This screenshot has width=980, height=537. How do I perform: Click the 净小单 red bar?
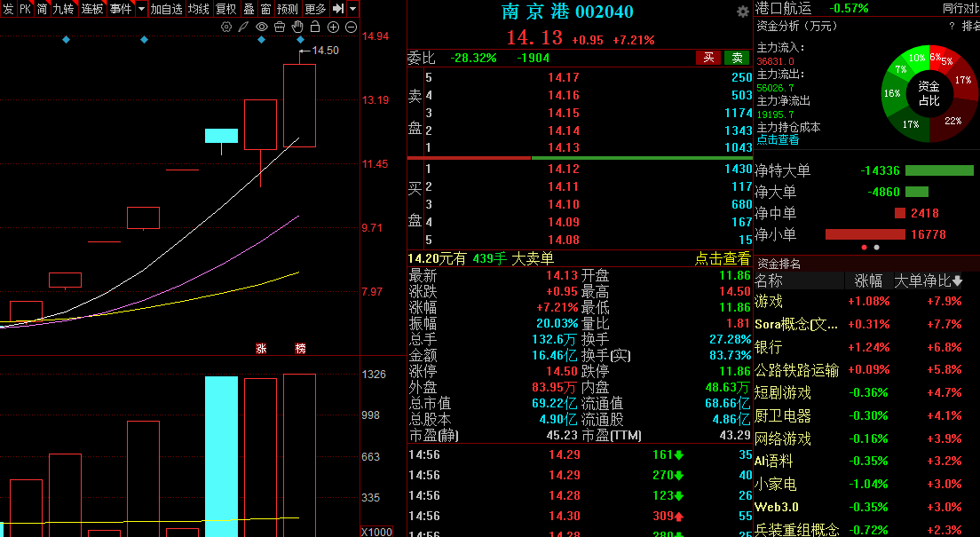865,234
